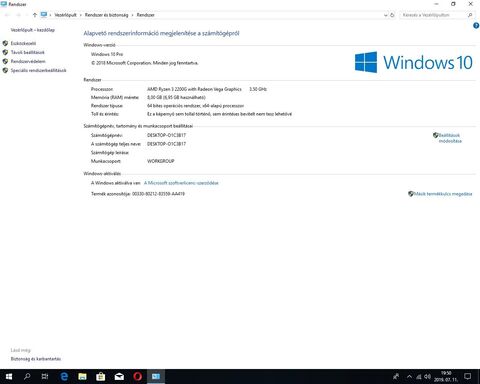Select the DESKTOP-O1C3B17 computer name value
Screen dimensions: 480x384
tap(166, 135)
